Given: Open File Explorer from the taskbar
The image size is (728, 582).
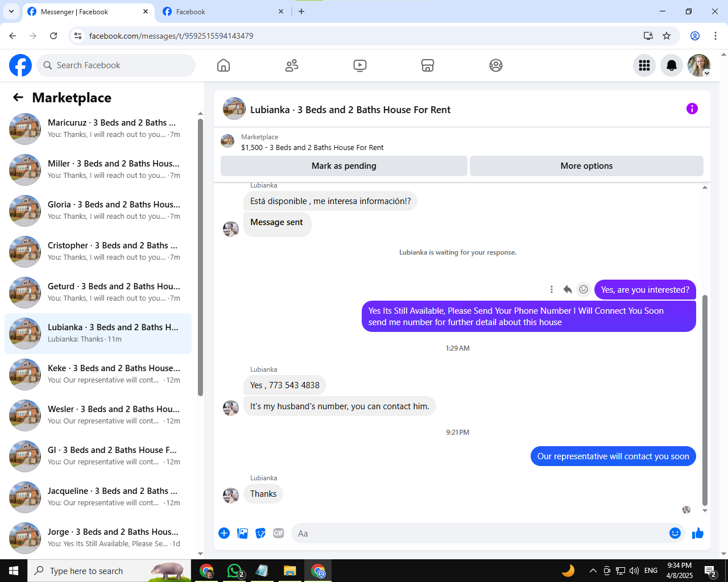Looking at the screenshot, I should pyautogui.click(x=290, y=571).
